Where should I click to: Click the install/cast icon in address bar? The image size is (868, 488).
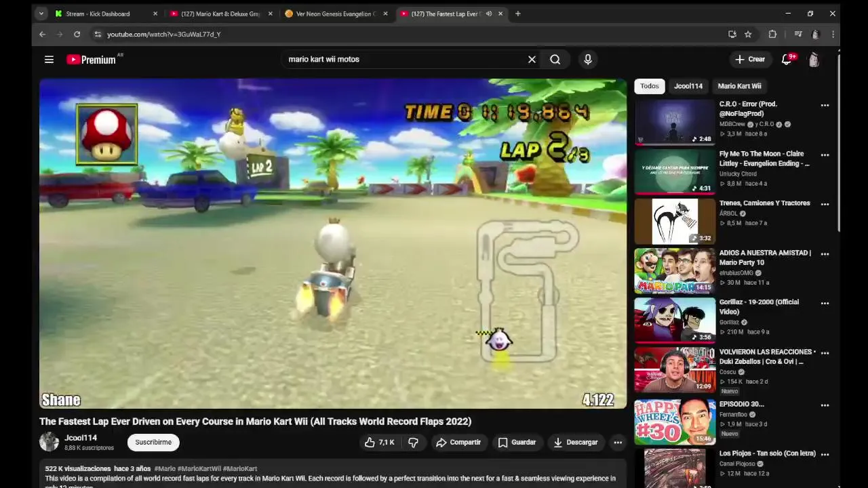tap(732, 34)
